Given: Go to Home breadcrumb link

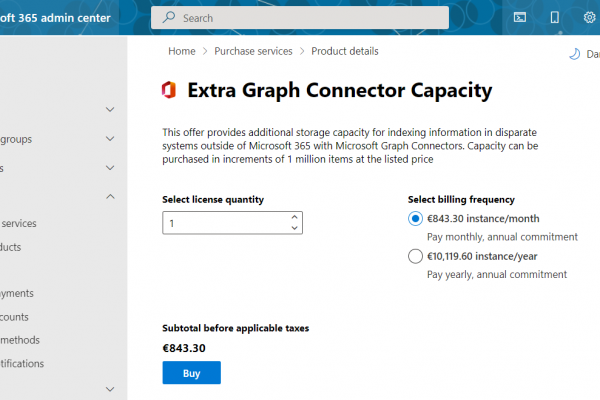Looking at the screenshot, I should coord(181,51).
